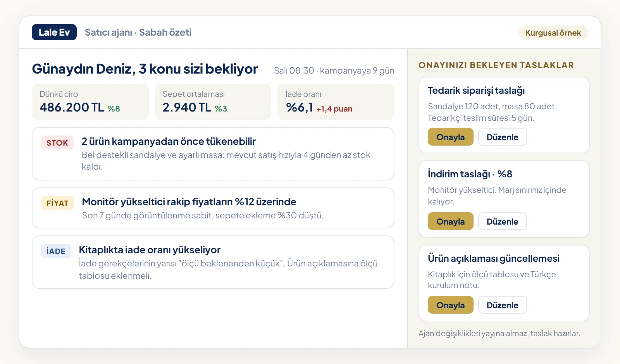
Task: Click the Tedarik siparişi taslağı title
Action: (x=476, y=91)
